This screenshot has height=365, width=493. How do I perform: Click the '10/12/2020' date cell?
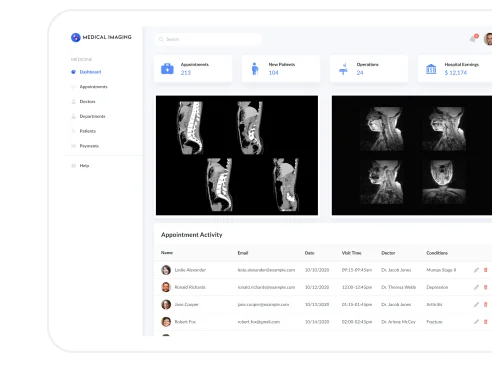click(x=317, y=287)
